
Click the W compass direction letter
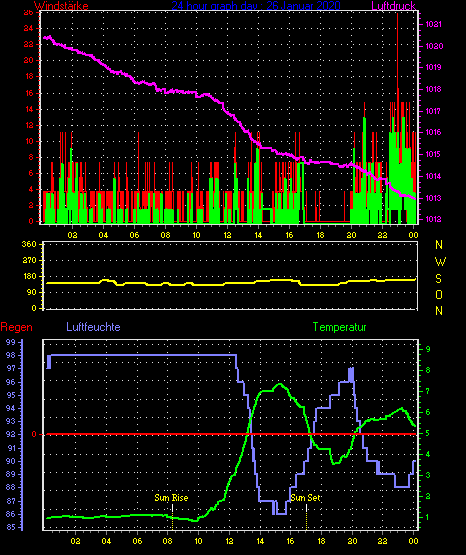(440, 262)
